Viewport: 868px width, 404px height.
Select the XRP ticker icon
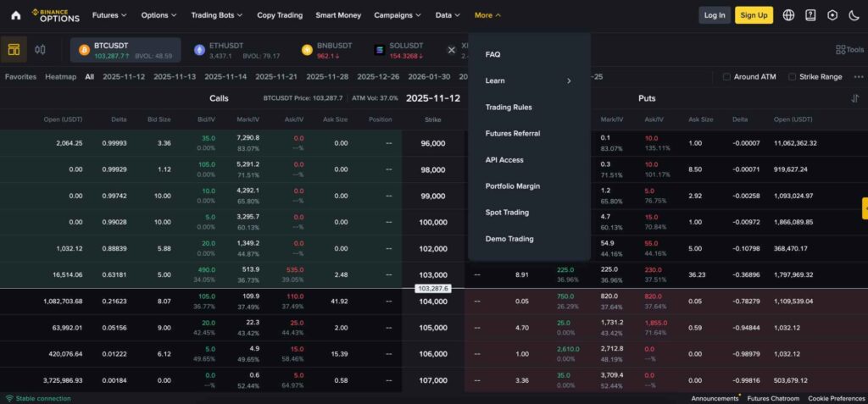tap(452, 50)
